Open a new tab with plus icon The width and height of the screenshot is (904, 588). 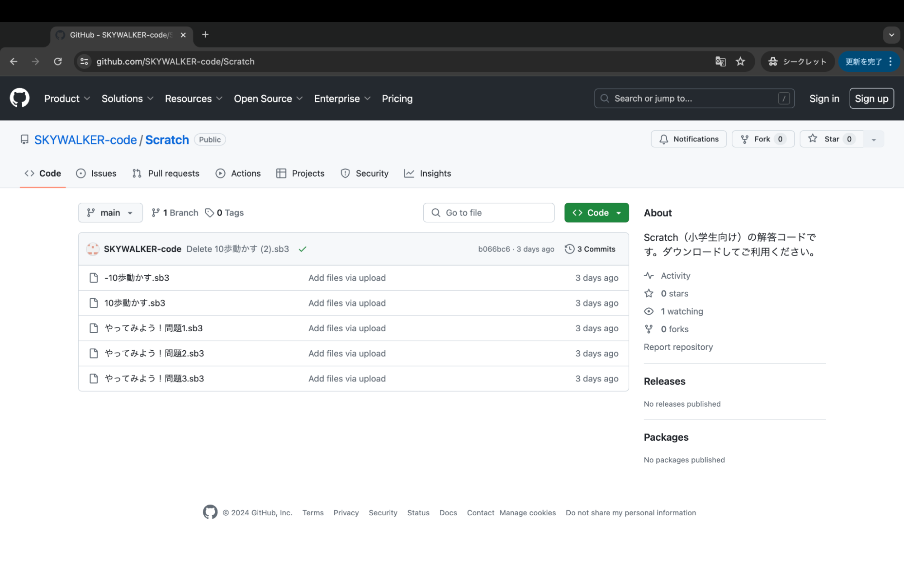click(x=205, y=35)
